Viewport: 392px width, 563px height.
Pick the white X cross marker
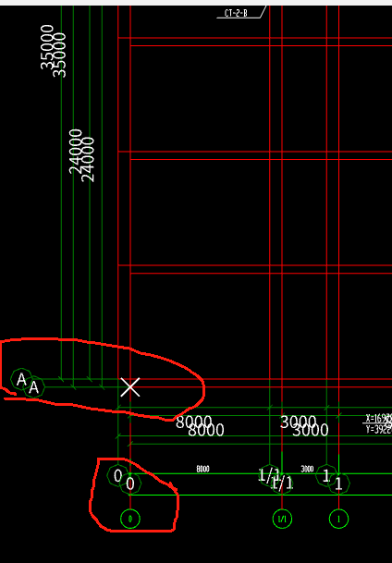pos(130,387)
